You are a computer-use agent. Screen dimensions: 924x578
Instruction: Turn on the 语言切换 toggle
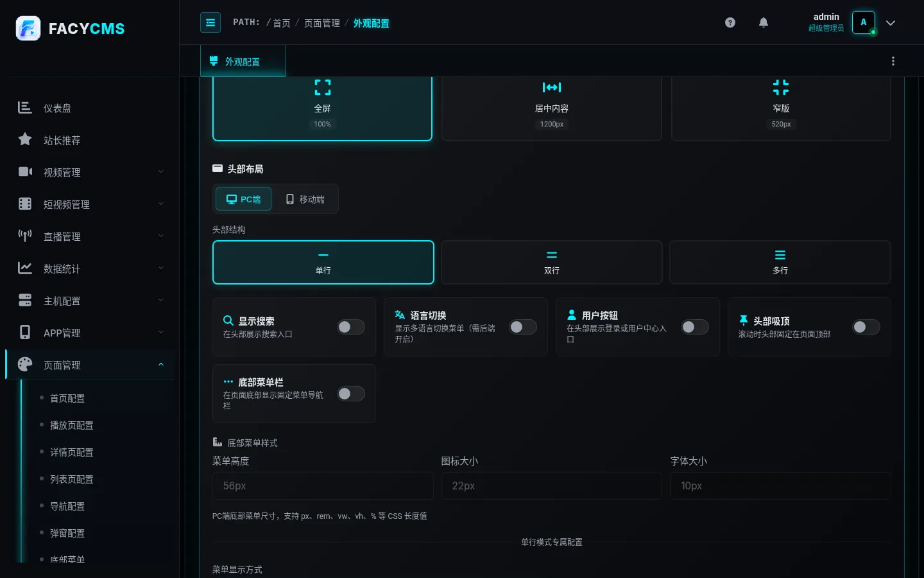(523, 327)
